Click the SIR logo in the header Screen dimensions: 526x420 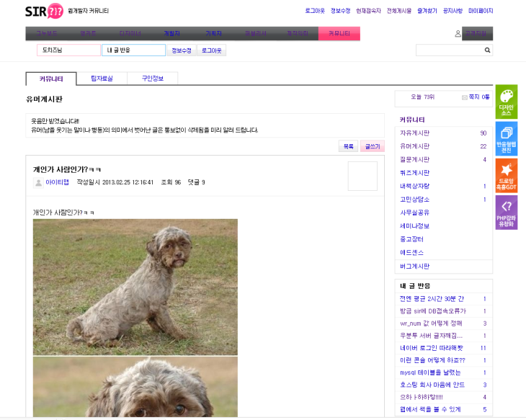click(x=43, y=11)
